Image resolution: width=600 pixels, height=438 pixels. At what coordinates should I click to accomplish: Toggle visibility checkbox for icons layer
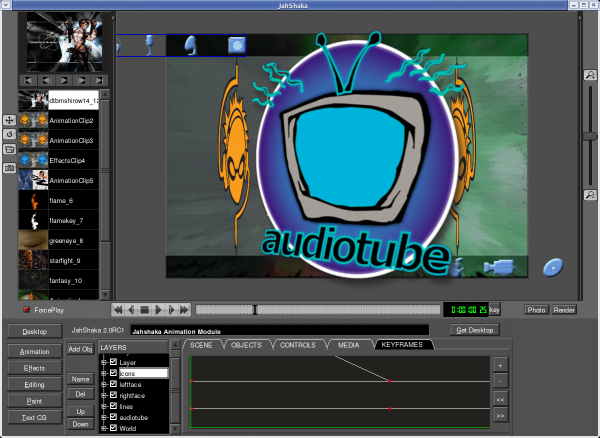coord(113,373)
